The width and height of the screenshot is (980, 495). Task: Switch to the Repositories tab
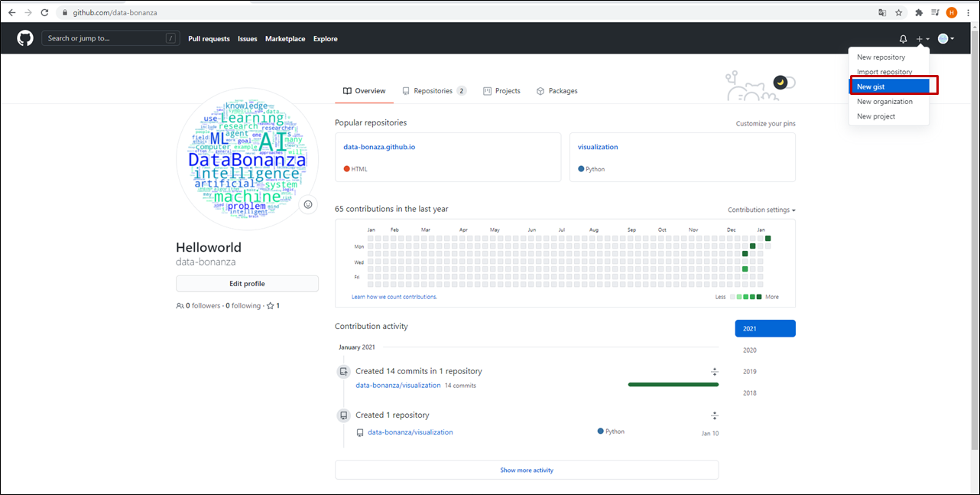tap(434, 91)
